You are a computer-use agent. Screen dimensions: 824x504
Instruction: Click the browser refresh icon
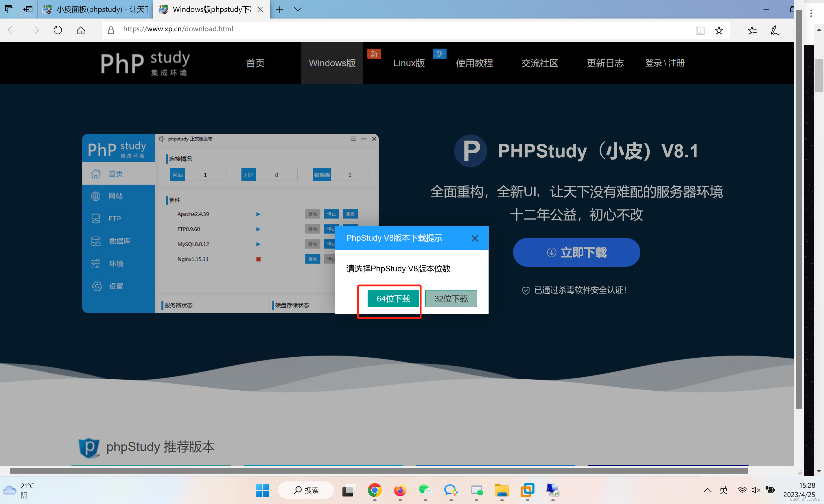click(x=58, y=30)
